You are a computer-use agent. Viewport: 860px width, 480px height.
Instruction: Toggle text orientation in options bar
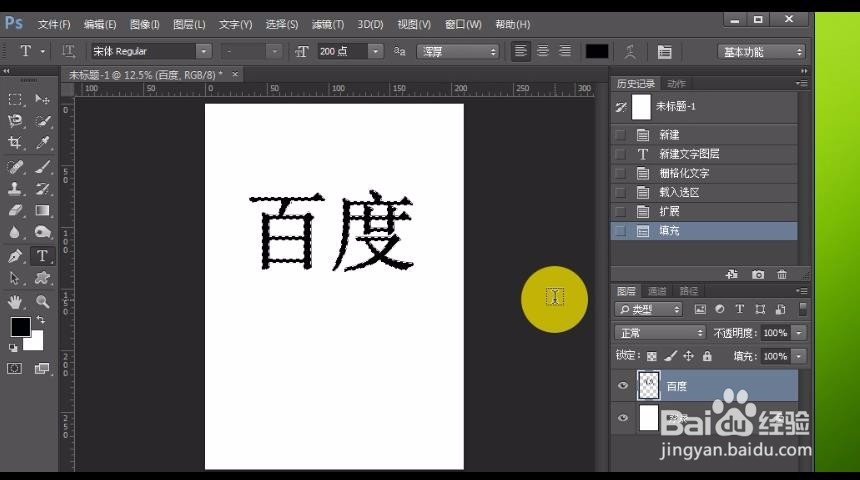click(x=69, y=52)
